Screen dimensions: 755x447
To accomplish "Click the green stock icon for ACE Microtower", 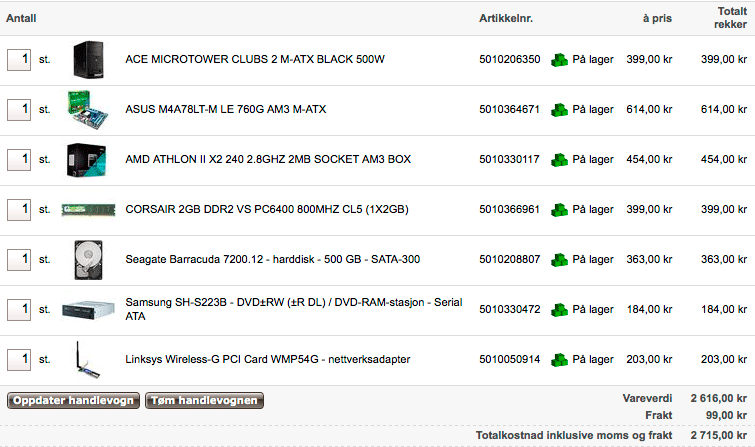I will click(x=559, y=60).
